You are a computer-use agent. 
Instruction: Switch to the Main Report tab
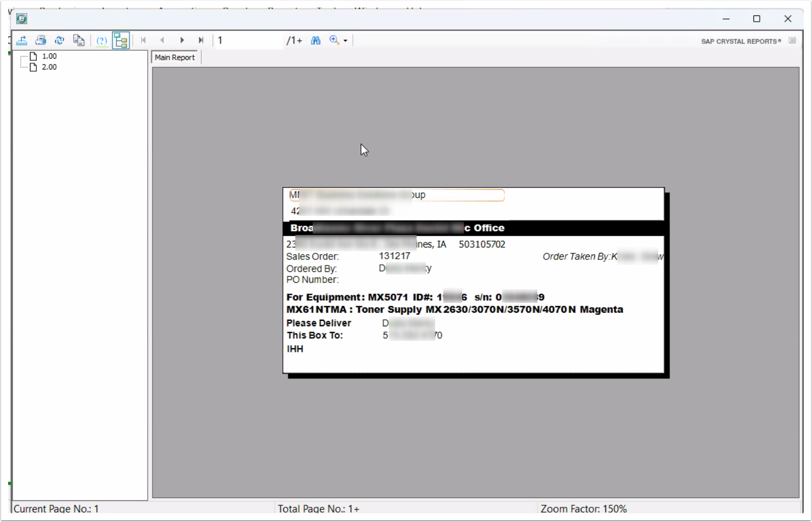pyautogui.click(x=174, y=57)
